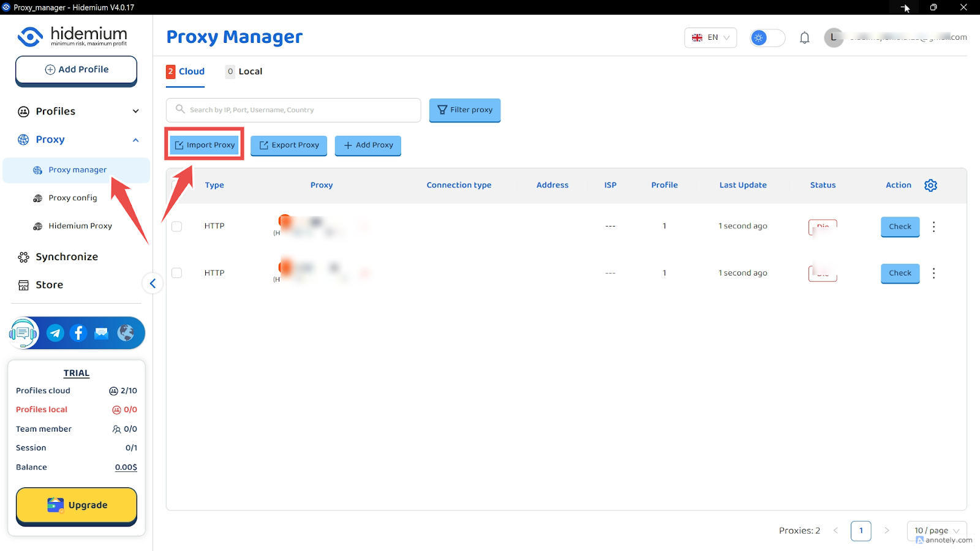
Task: Click the Add Profile button
Action: [x=77, y=70]
